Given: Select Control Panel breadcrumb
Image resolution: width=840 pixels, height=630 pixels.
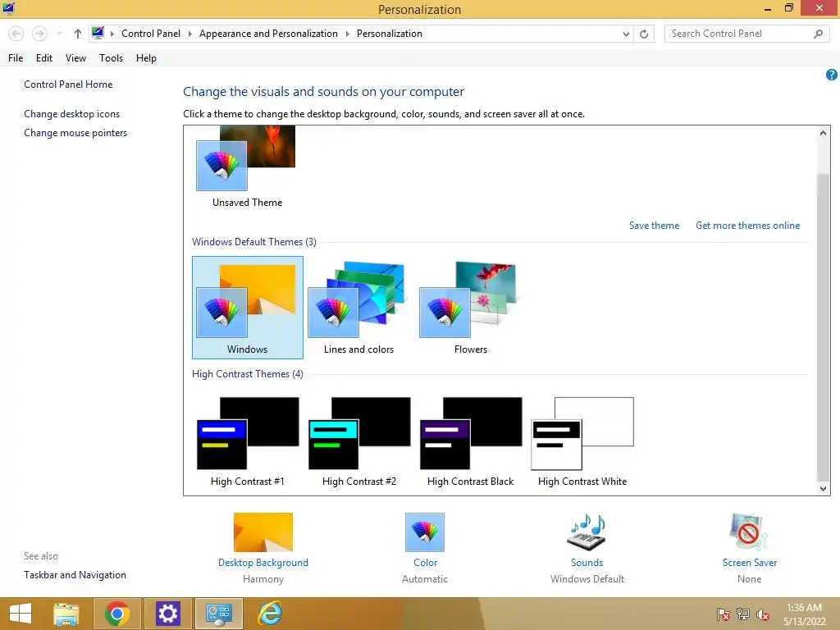Looking at the screenshot, I should (x=151, y=33).
